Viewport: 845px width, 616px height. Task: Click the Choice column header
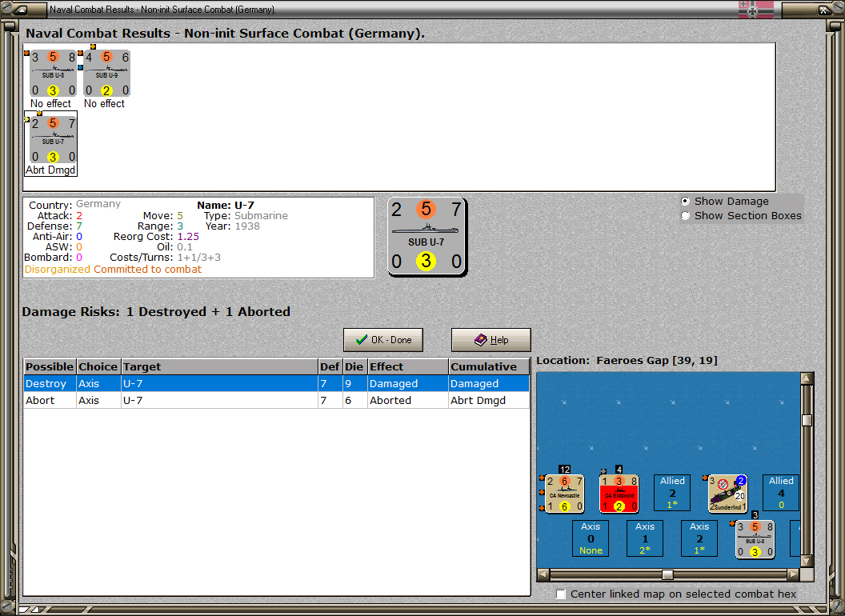(x=98, y=366)
